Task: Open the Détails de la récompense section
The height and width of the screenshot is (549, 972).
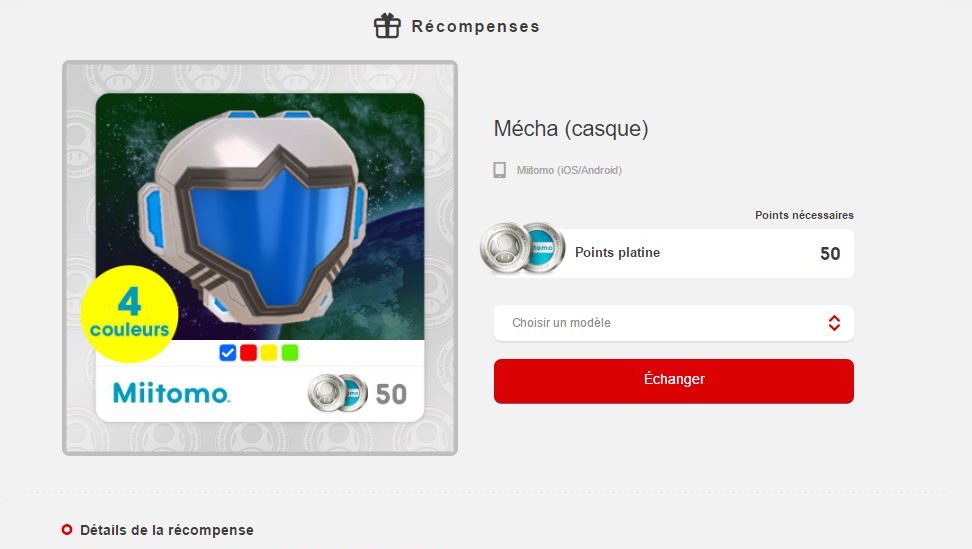Action: tap(167, 530)
